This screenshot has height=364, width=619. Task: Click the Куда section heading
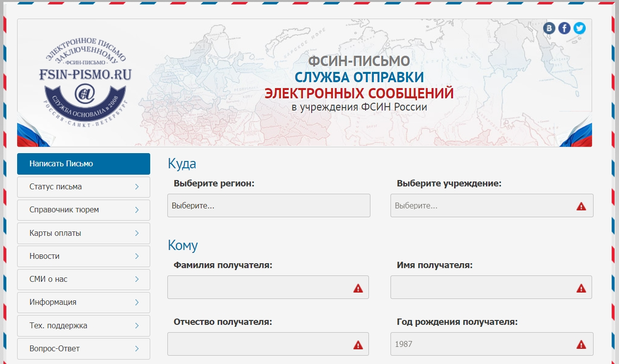[x=182, y=164]
